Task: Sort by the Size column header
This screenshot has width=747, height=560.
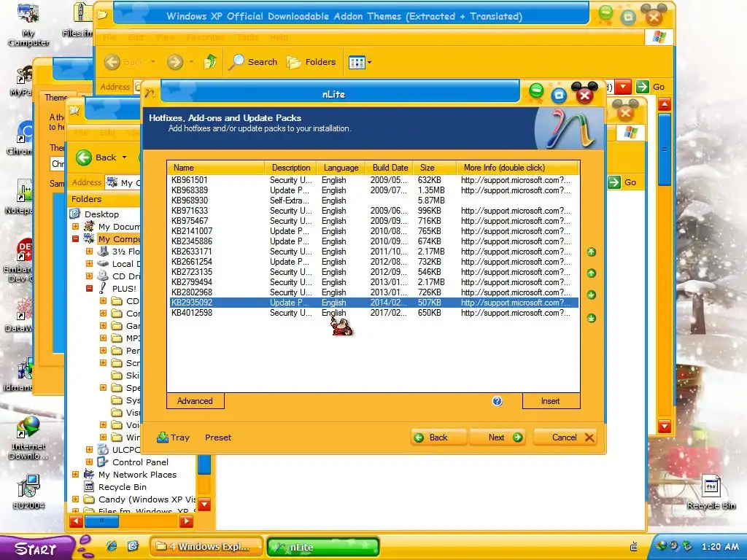Action: [x=435, y=168]
